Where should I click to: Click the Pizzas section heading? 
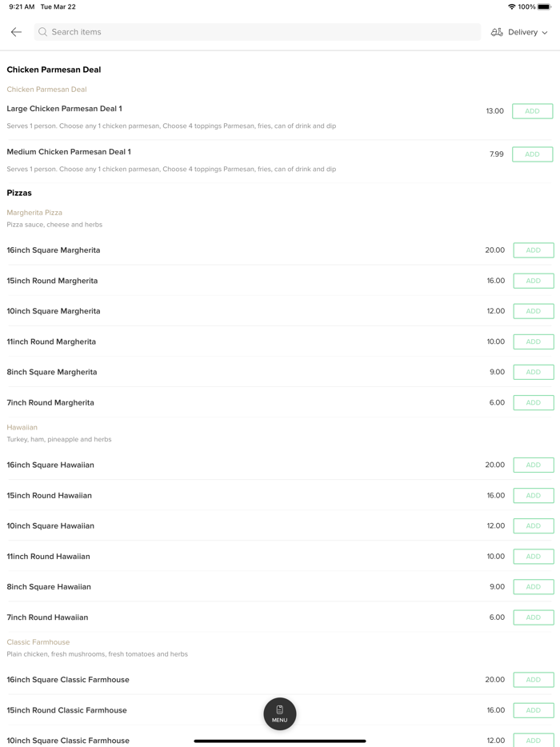click(19, 193)
